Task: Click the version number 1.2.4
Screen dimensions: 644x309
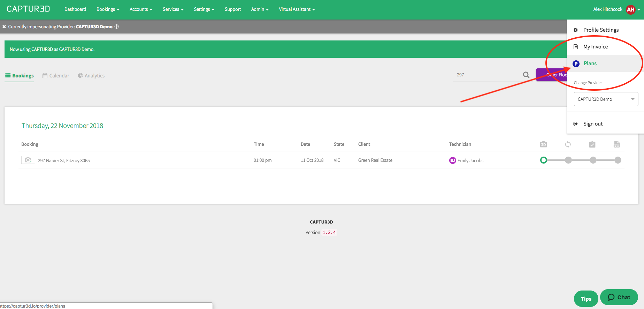Action: [x=329, y=233]
